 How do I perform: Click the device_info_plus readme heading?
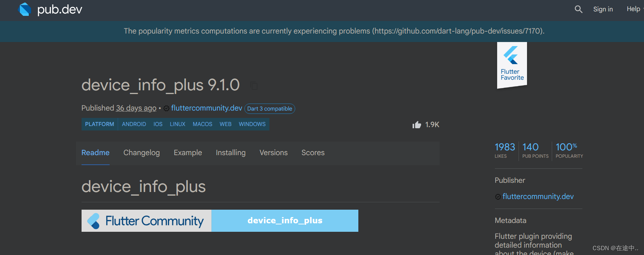tap(144, 186)
